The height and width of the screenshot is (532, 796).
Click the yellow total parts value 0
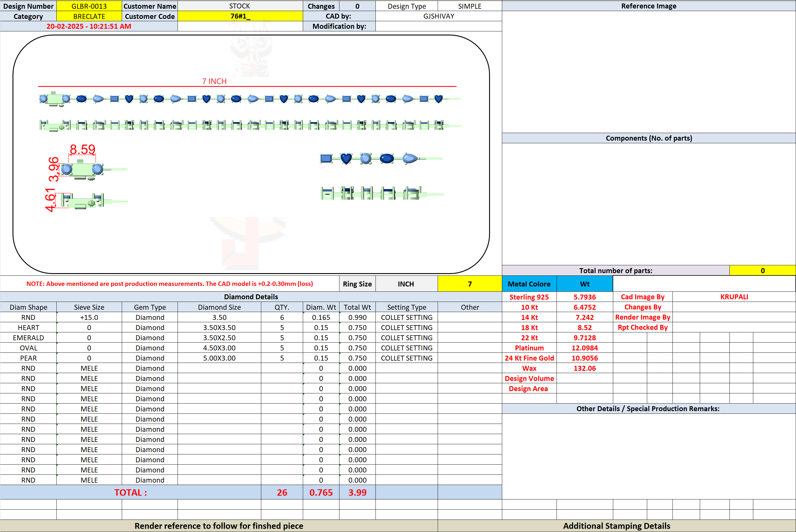click(x=762, y=271)
